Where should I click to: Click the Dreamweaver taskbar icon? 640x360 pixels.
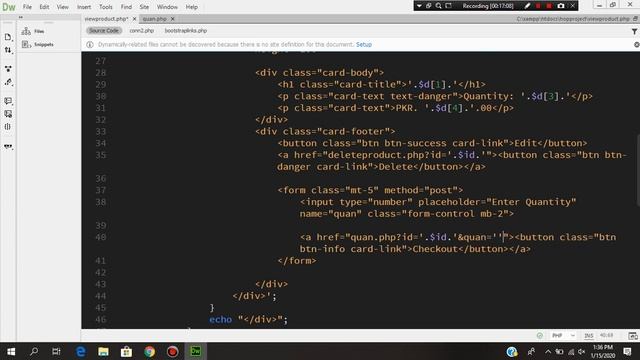point(196,351)
